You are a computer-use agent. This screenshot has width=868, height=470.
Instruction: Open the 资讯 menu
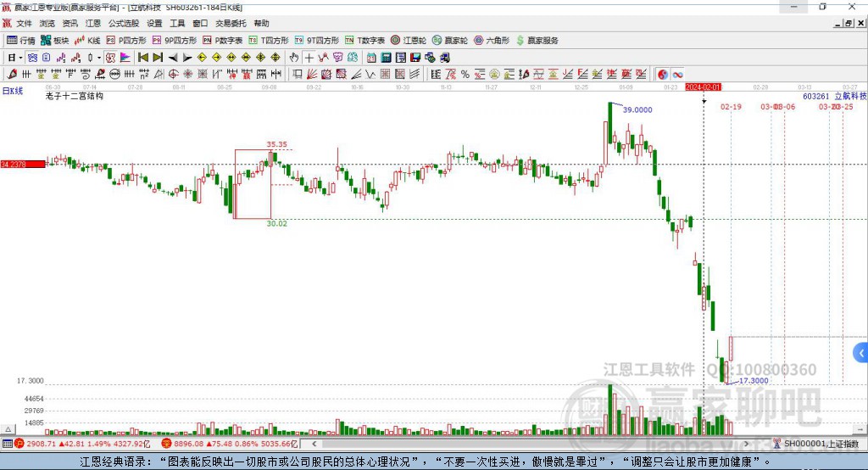(x=70, y=23)
